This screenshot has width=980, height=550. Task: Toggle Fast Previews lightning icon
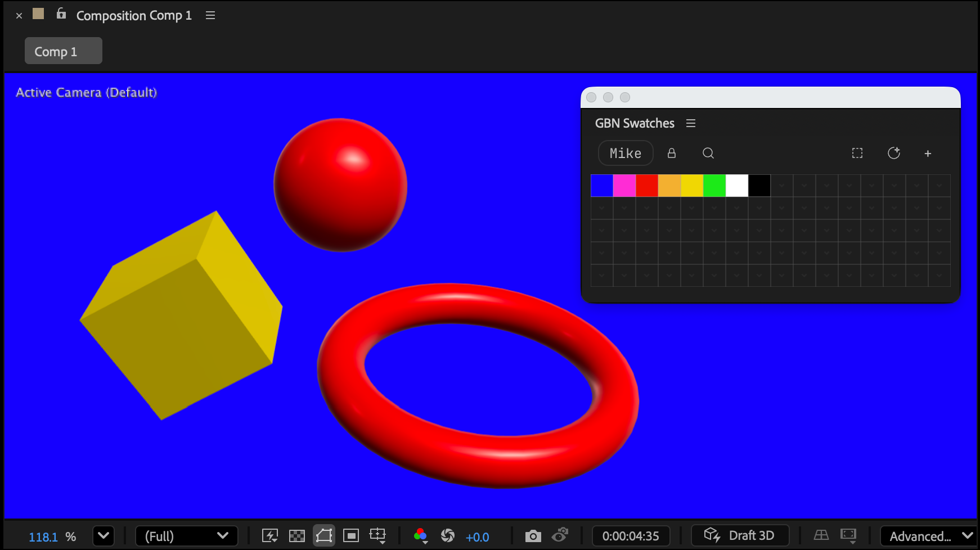point(270,536)
